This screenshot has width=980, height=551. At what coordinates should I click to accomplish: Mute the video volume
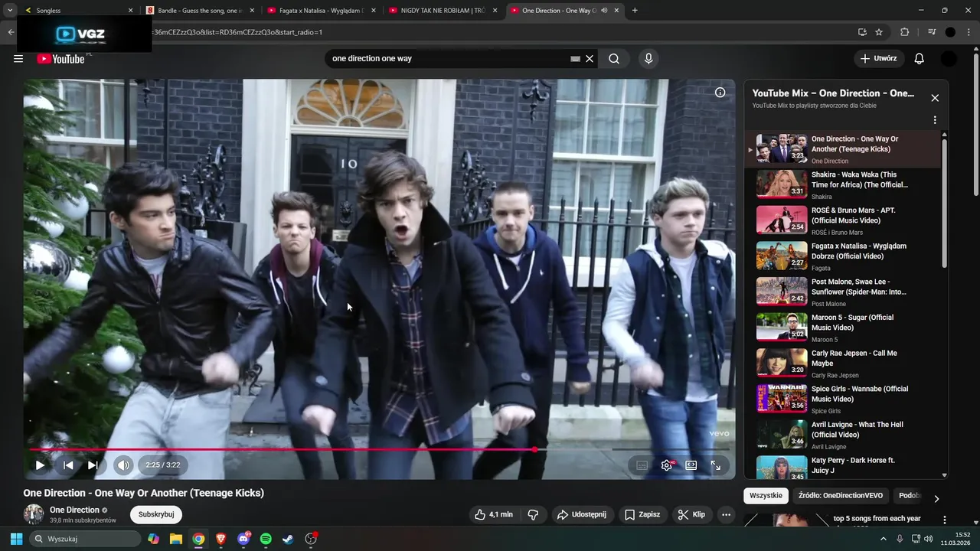[123, 465]
